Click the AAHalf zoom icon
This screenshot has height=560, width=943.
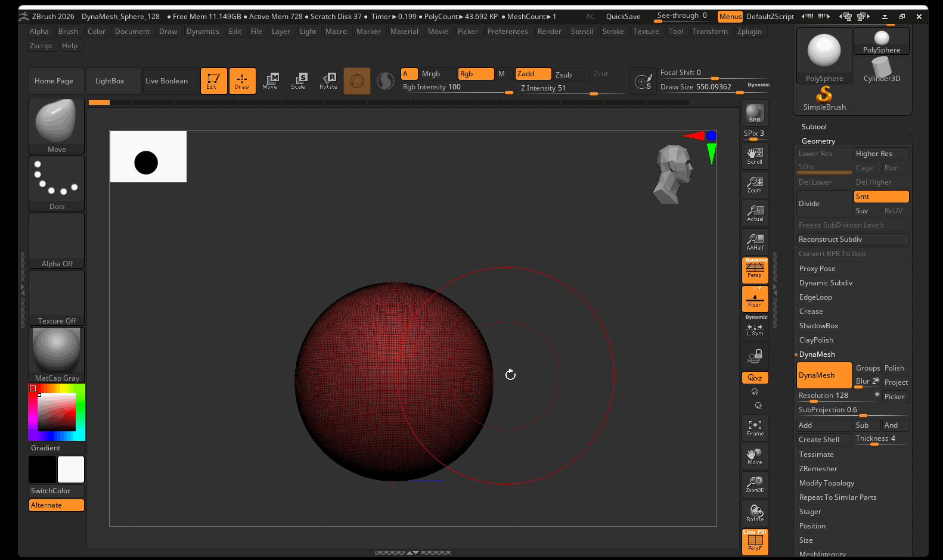point(755,242)
